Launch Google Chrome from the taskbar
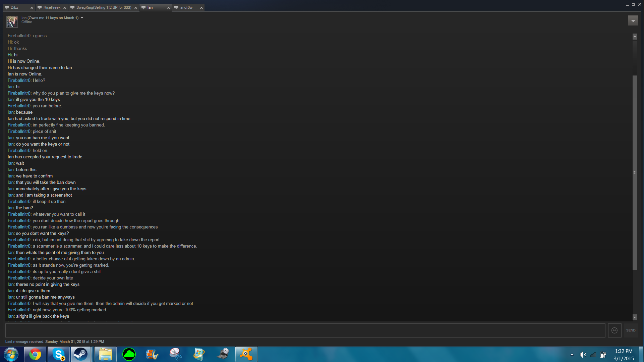Viewport: 644px width, 362px height. click(35, 354)
